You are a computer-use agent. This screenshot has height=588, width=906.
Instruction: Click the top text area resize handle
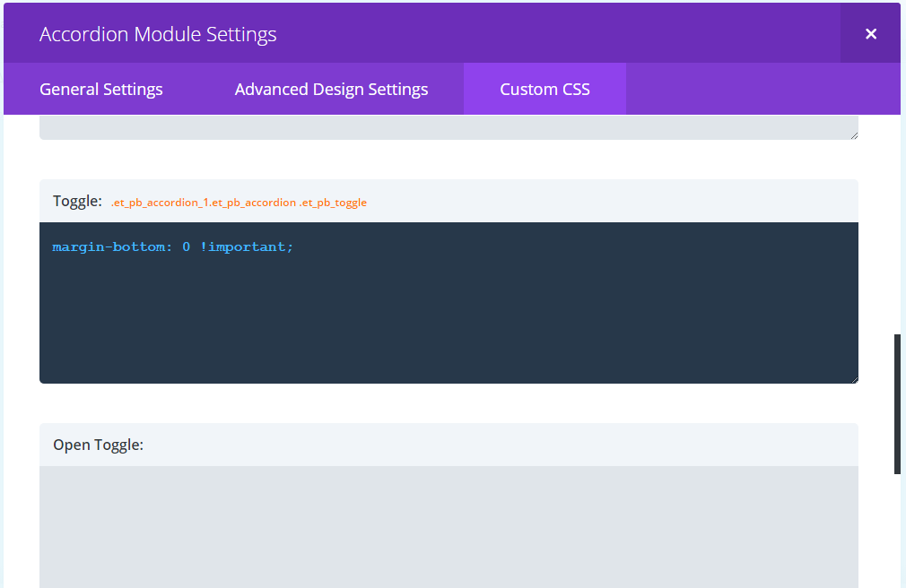pos(854,135)
